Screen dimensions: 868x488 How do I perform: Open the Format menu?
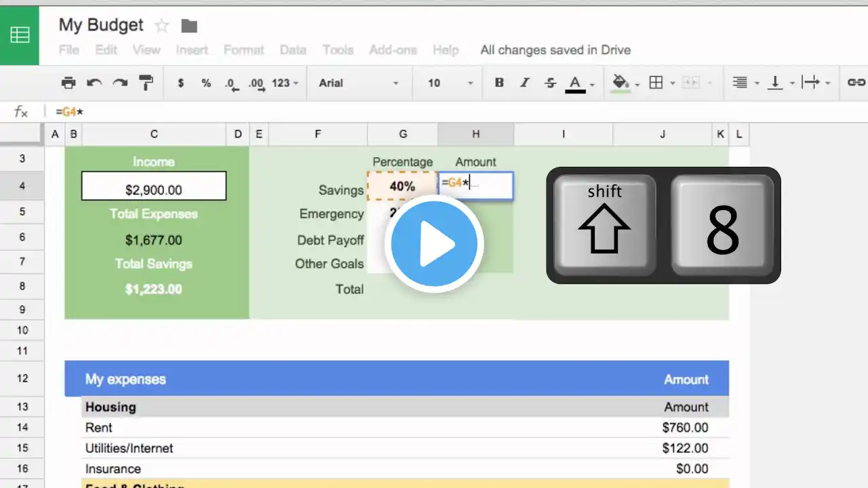(243, 50)
